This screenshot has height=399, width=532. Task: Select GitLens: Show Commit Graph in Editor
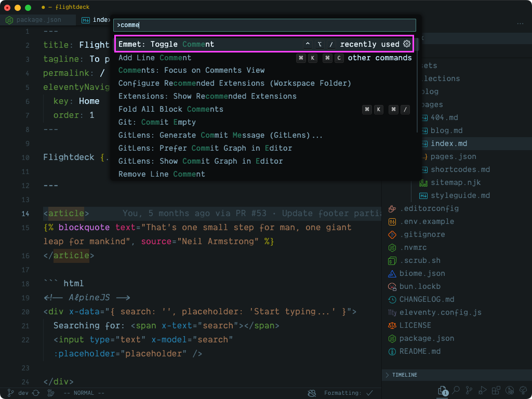coord(264,161)
